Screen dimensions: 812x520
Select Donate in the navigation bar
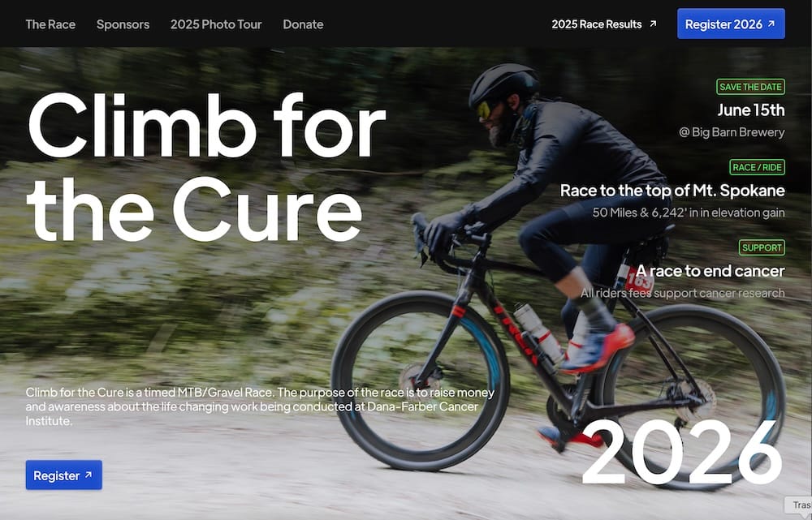(x=303, y=24)
